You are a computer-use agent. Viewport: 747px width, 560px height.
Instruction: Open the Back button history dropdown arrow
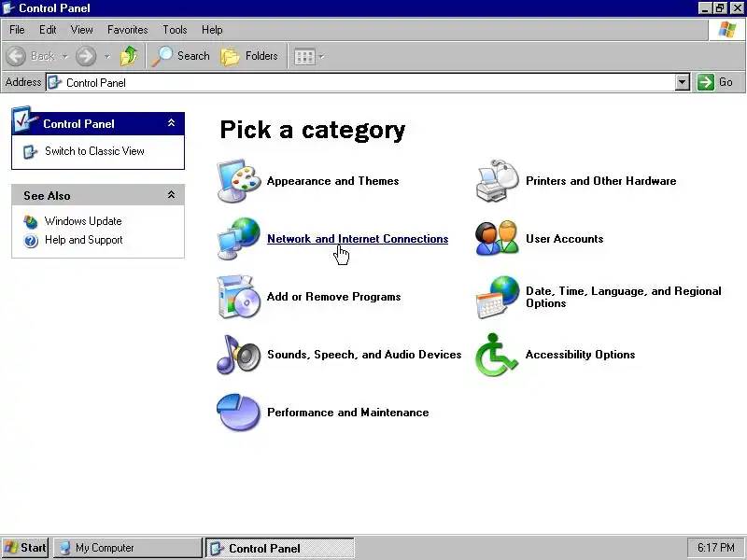[64, 56]
